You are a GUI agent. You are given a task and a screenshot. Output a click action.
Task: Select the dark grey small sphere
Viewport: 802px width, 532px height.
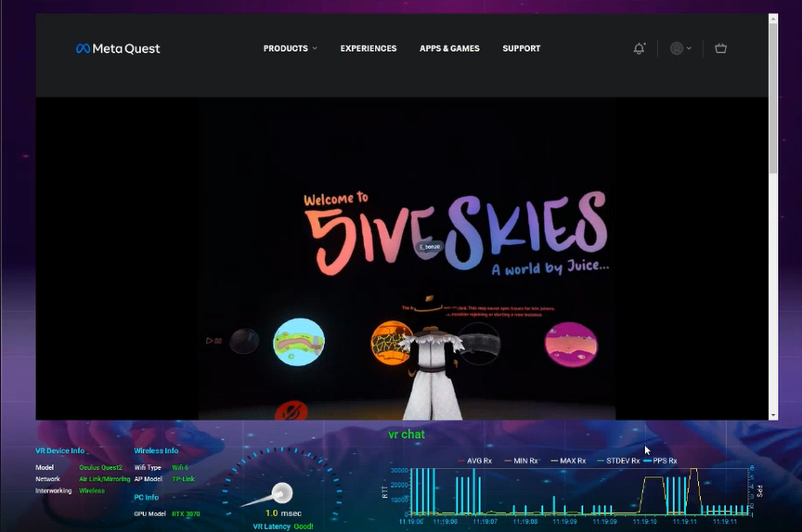(x=244, y=341)
